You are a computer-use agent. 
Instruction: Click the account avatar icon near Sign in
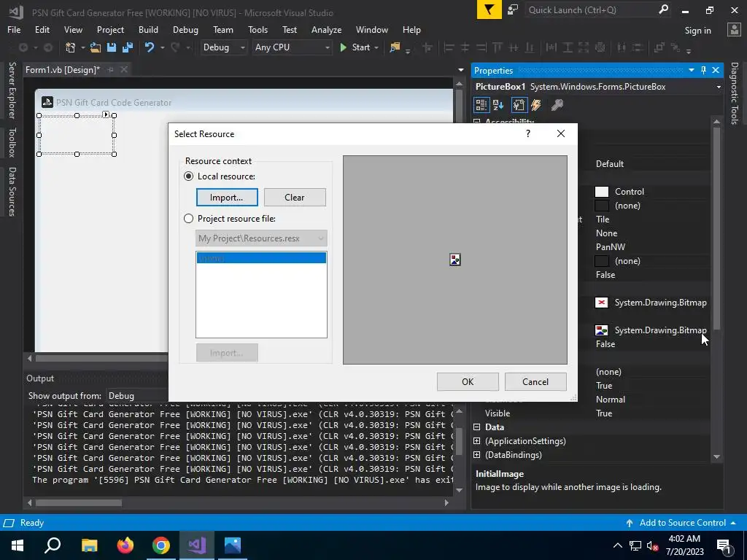click(x=734, y=29)
